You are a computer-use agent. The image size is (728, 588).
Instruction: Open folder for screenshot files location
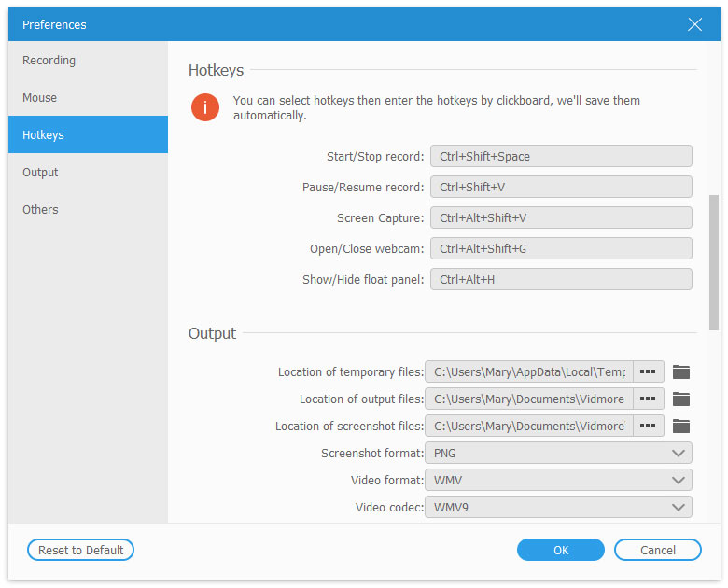pos(681,426)
